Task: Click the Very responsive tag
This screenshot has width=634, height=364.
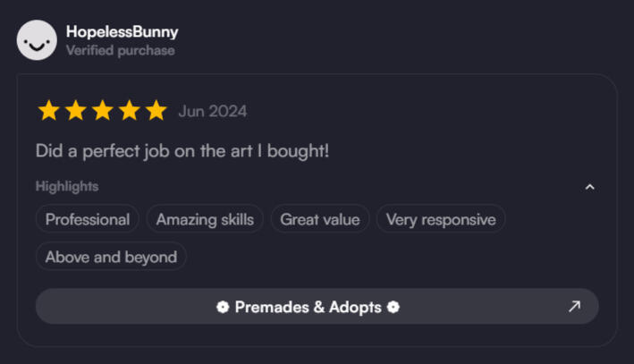Action: pos(441,219)
